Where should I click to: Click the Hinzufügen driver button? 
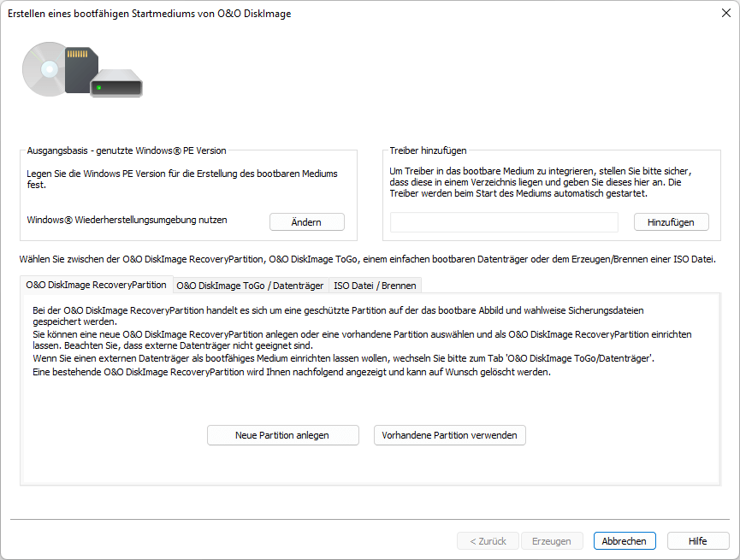coord(671,222)
